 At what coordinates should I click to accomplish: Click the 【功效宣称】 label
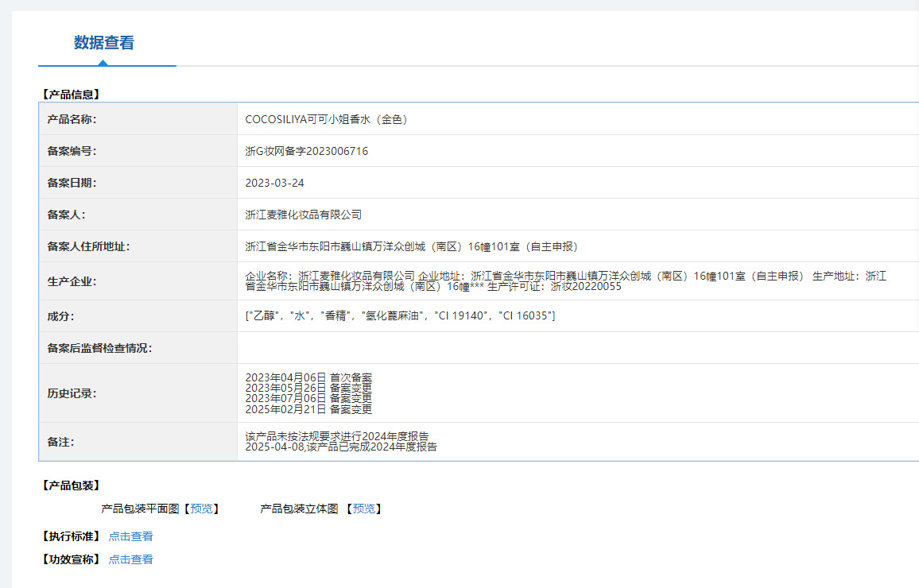pos(71,560)
